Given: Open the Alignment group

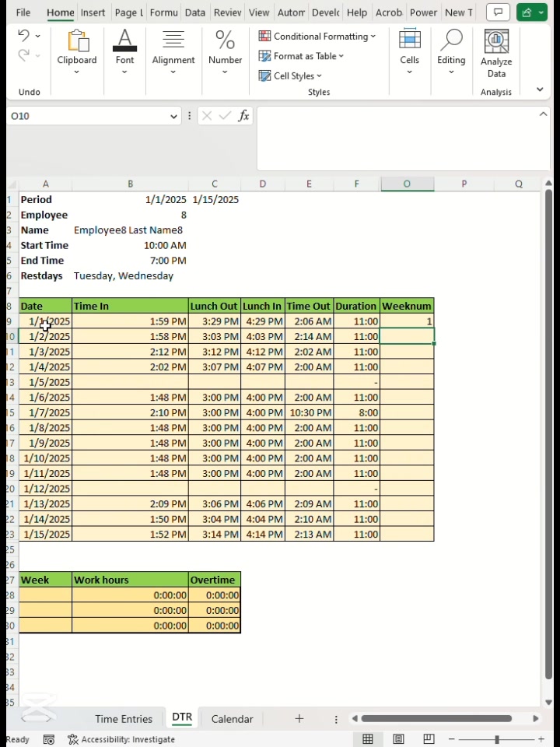Looking at the screenshot, I should click(x=173, y=52).
